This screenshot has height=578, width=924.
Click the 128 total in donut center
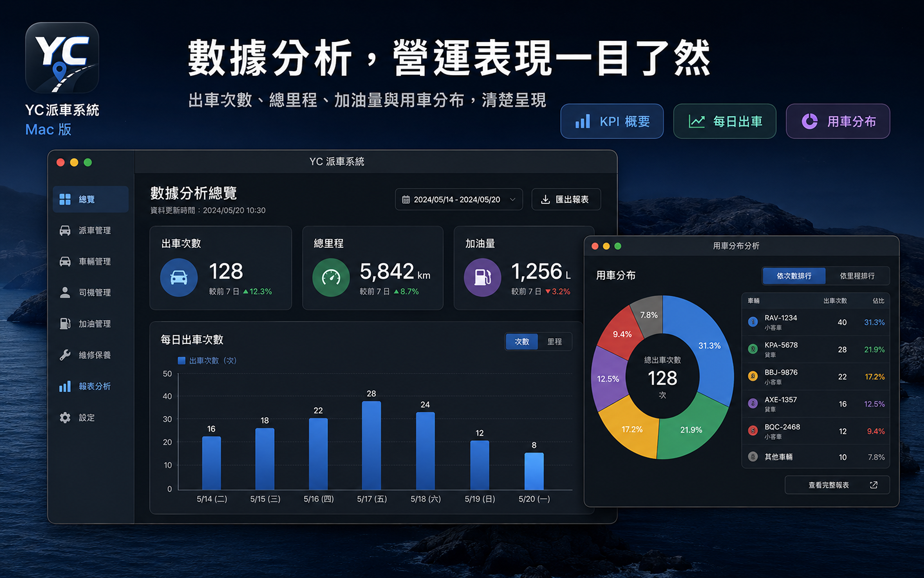click(x=663, y=378)
